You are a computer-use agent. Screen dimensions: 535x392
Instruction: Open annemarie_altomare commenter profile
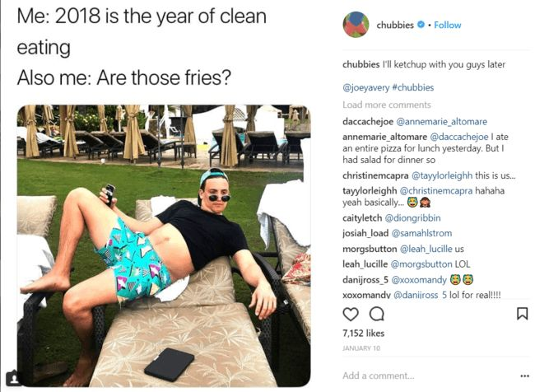point(384,137)
